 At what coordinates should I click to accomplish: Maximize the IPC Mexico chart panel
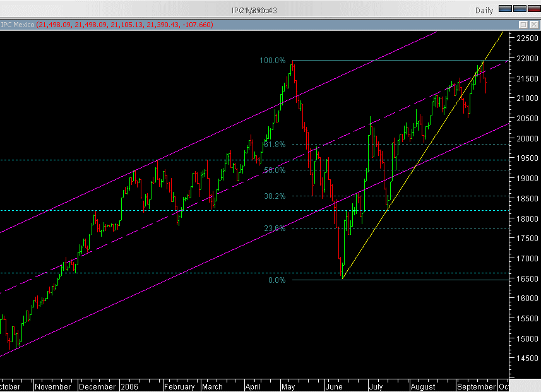523,25
